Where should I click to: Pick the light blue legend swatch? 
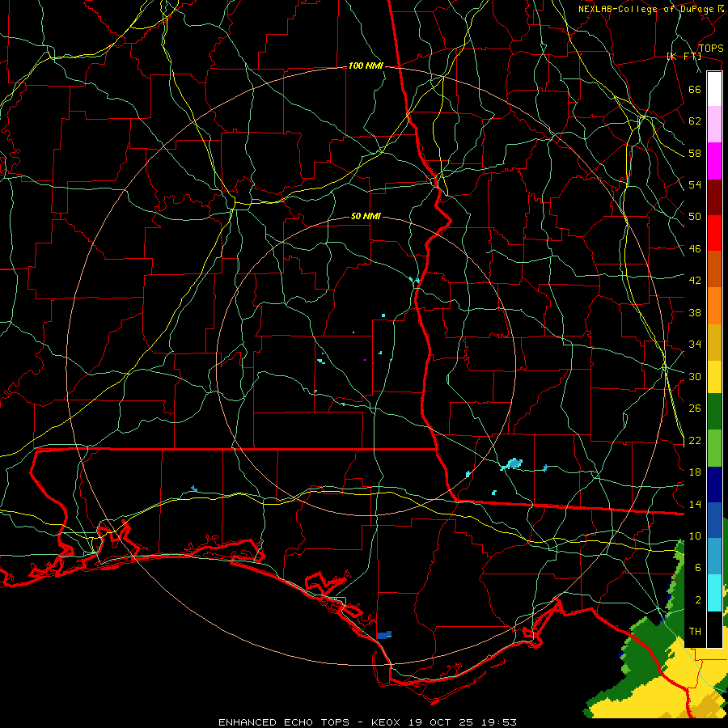tap(714, 557)
